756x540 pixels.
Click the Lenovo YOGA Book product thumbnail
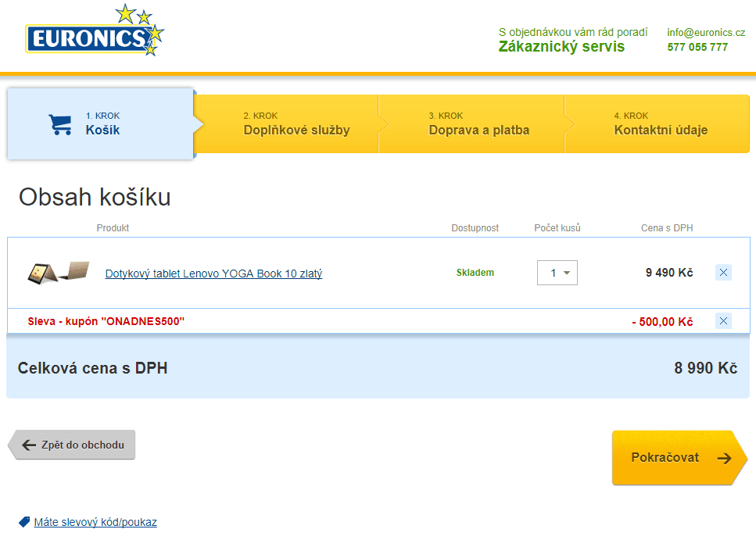(x=59, y=273)
